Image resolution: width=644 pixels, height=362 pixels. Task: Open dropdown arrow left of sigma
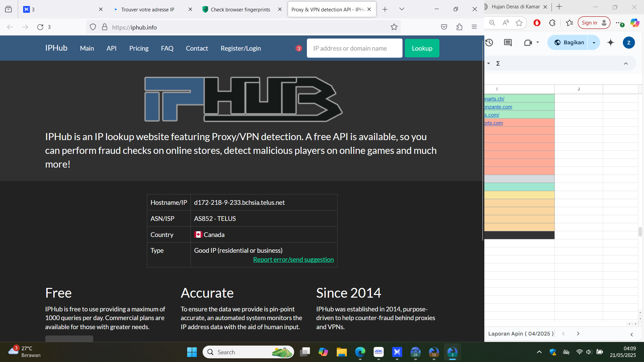489,63
